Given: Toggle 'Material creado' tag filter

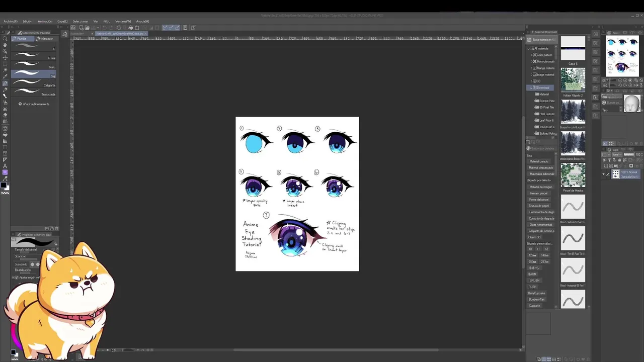Looking at the screenshot, I should (x=539, y=162).
